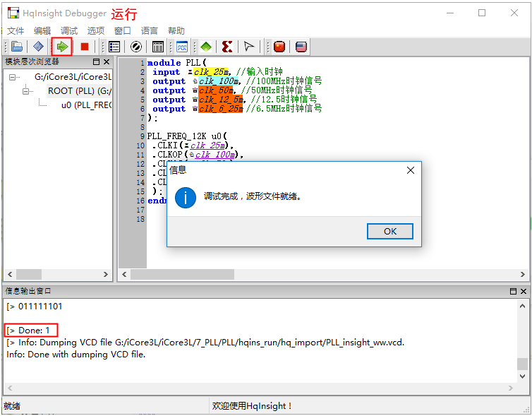Image resolution: width=532 pixels, height=416 pixels.
Task: Collapse the G:/iCore3L tree root node
Action: pos(13,77)
